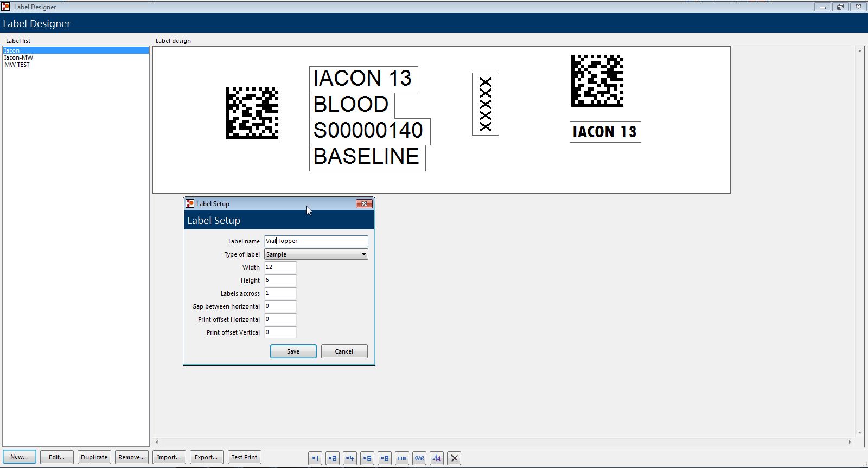Click the scroll down arrow of design area
Screen dimensions: 868x468
click(x=860, y=433)
